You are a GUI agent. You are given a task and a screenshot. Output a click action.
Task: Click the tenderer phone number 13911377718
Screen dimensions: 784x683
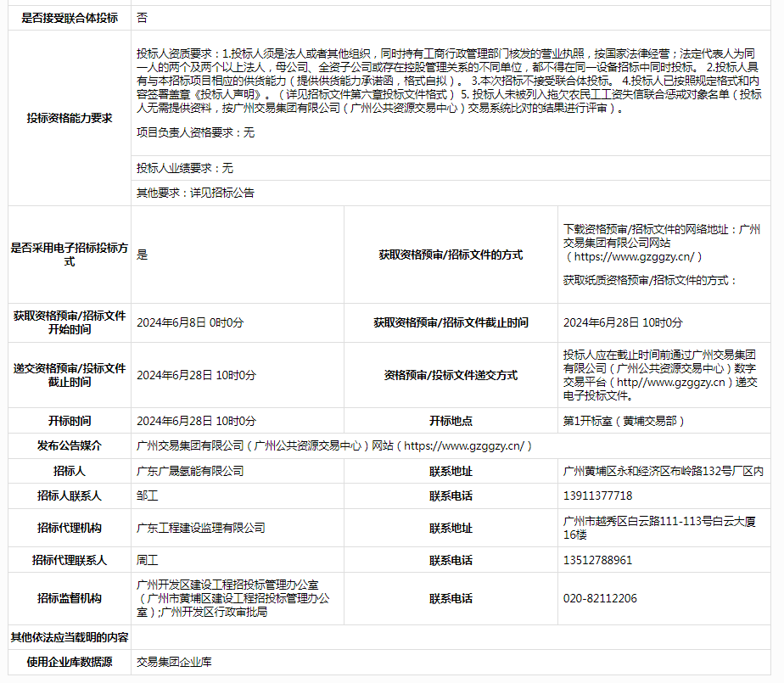(597, 495)
